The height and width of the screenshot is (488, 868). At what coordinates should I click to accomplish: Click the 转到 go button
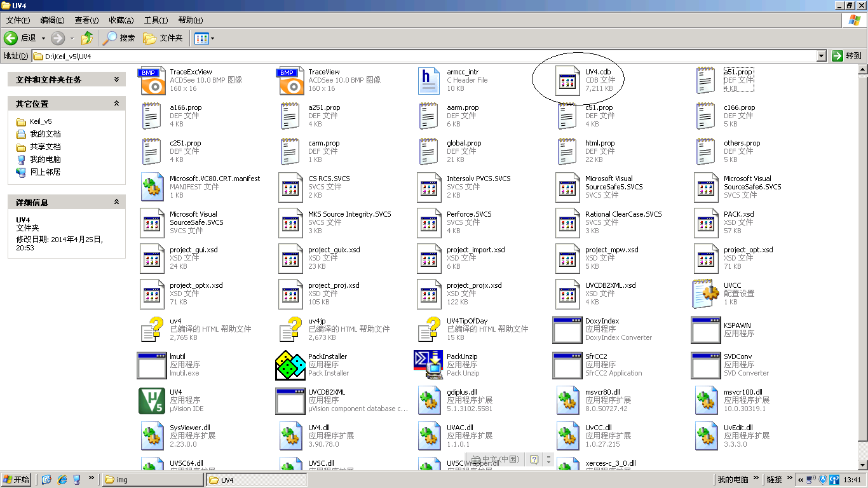click(847, 56)
